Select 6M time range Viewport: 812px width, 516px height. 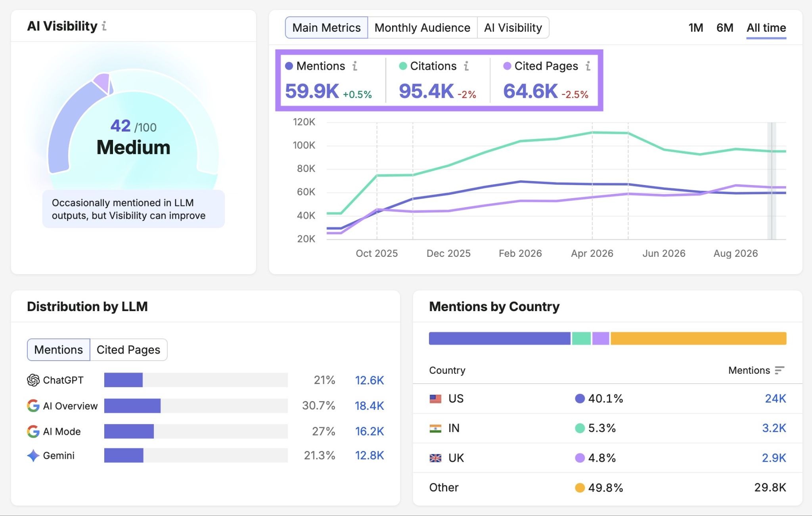click(x=725, y=28)
